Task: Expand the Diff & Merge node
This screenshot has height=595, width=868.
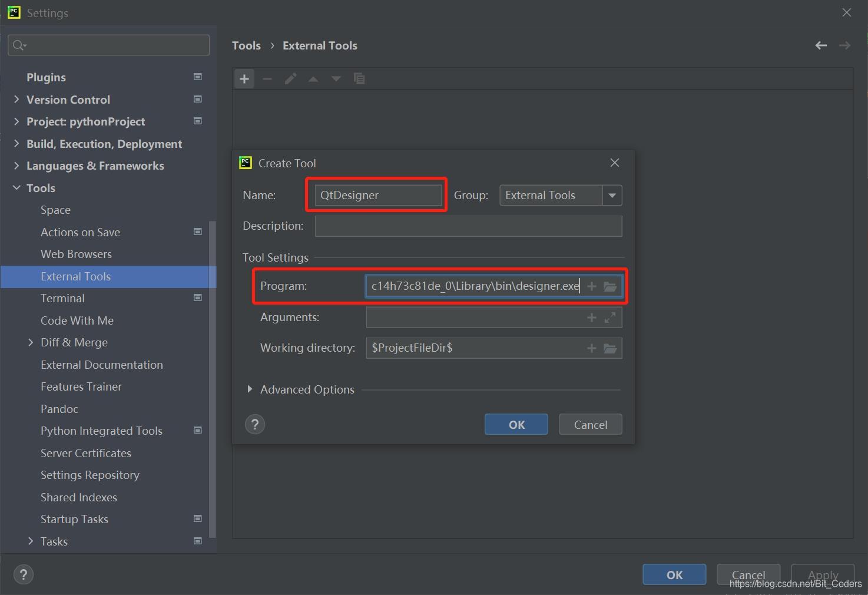Action: click(x=31, y=342)
